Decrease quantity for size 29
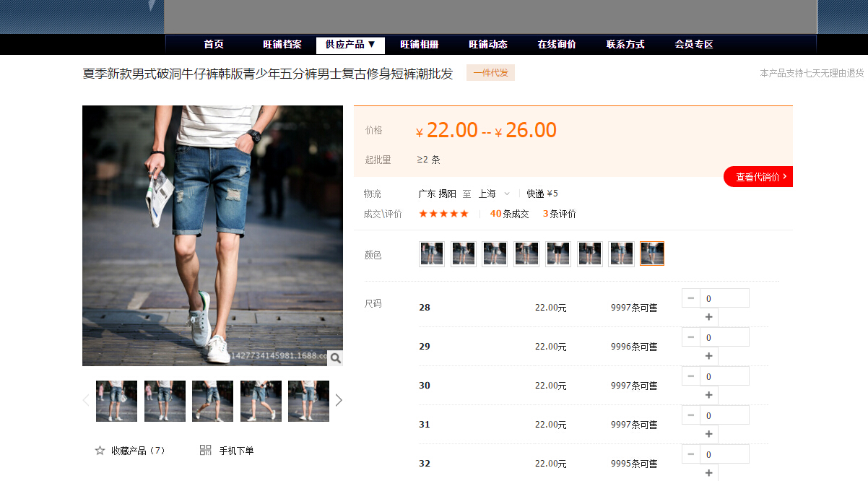The image size is (868, 481). [691, 337]
